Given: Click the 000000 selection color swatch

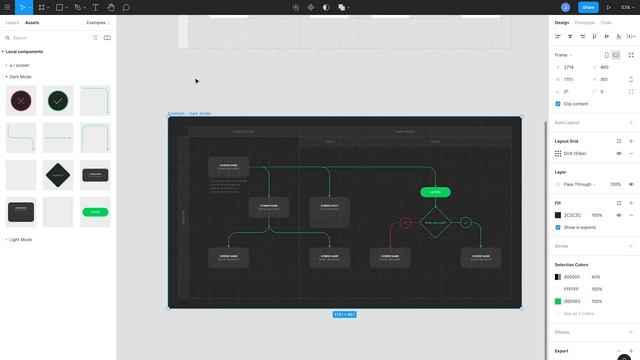Looking at the screenshot, I should point(558,277).
